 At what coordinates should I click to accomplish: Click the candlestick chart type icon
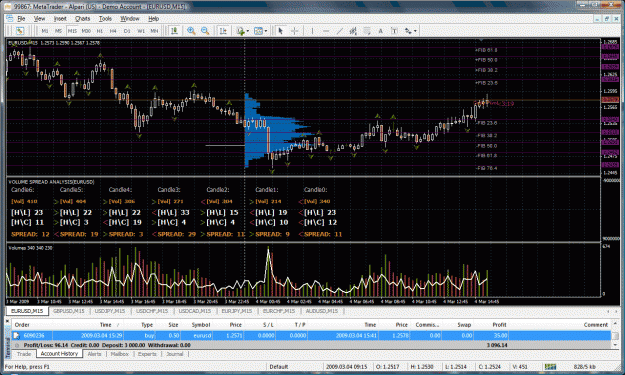point(174,31)
